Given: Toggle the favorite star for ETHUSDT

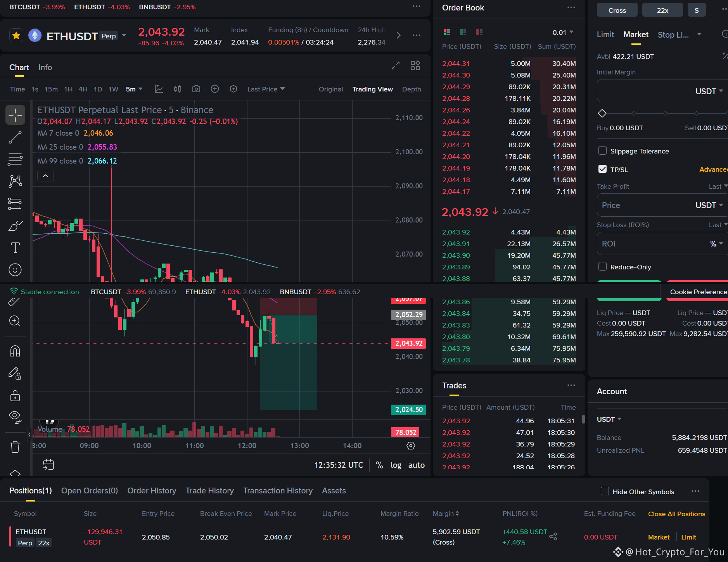Looking at the screenshot, I should 16,36.
